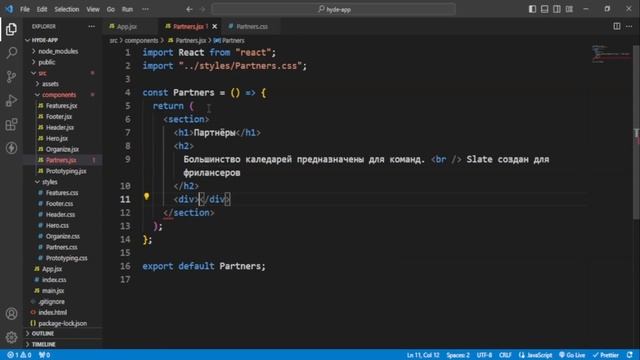
Task: Open the Selection menu
Action: click(67, 9)
